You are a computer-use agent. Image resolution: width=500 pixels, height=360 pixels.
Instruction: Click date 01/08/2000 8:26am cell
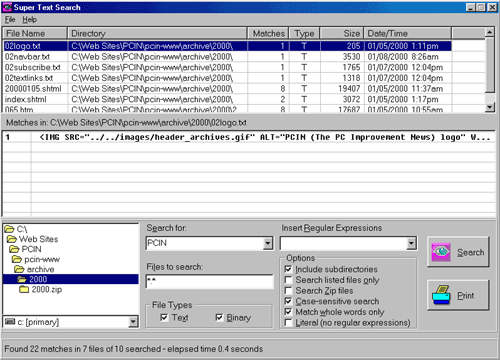coord(403,56)
